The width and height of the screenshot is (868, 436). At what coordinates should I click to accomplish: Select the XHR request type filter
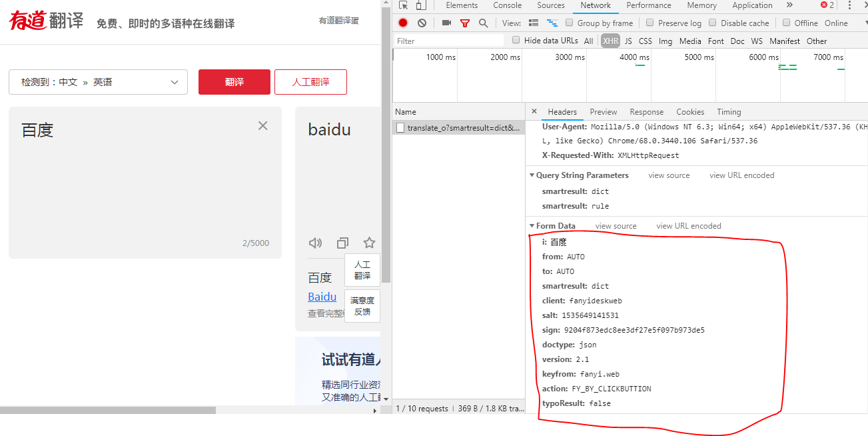[610, 41]
